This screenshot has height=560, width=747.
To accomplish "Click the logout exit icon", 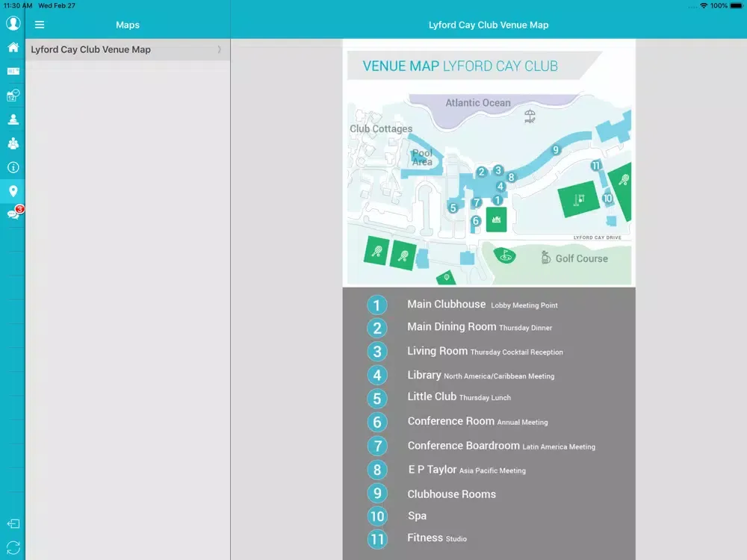I will 13,524.
